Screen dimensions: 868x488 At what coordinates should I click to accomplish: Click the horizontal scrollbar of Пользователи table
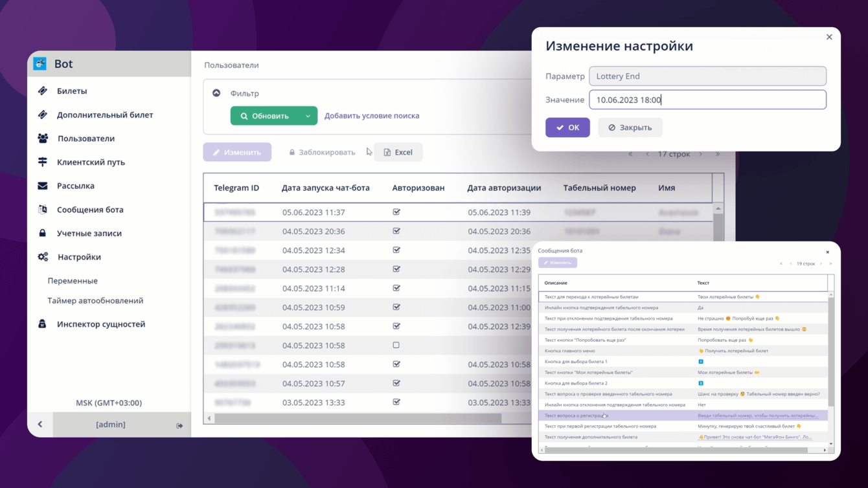pyautogui.click(x=358, y=419)
